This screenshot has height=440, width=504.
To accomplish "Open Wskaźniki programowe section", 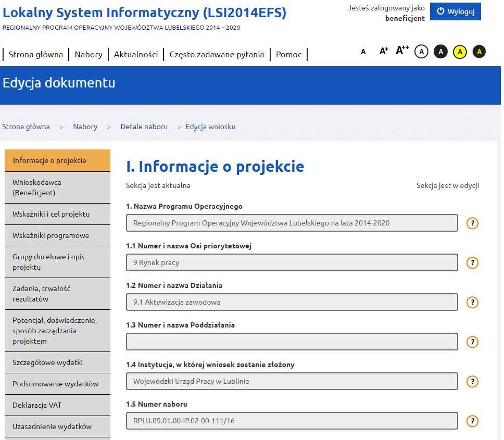I will [58, 235].
